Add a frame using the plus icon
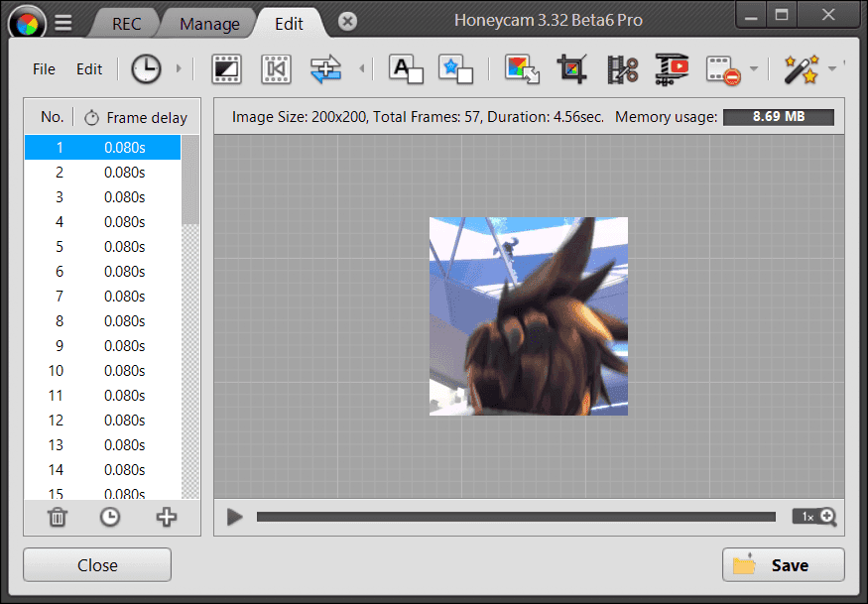The width and height of the screenshot is (868, 604). [x=167, y=517]
